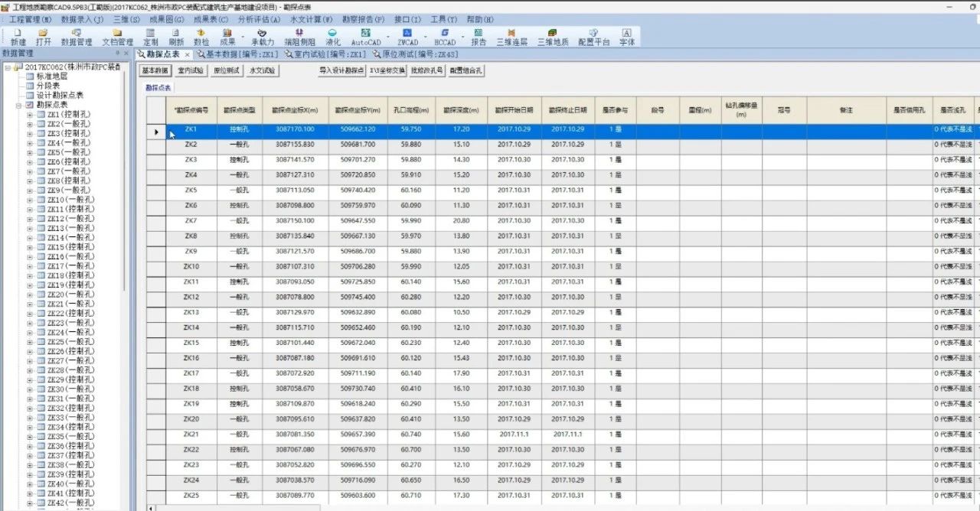Click the 新建 (New) toolbar icon
The image size is (980, 511).
[18, 37]
